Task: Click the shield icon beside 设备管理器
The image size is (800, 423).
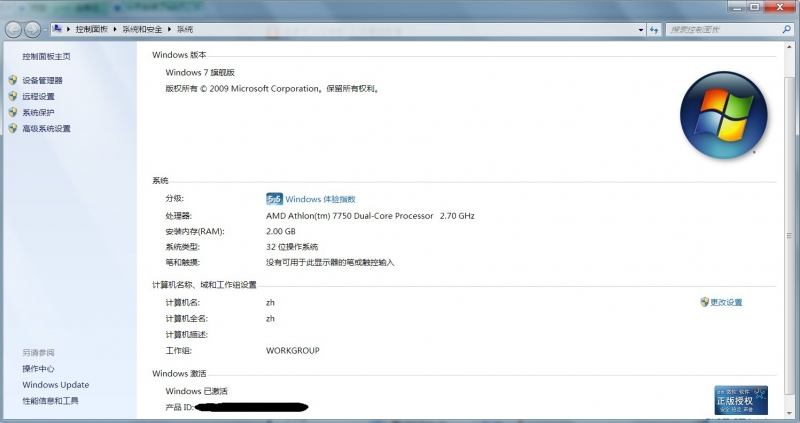Action: (x=13, y=80)
